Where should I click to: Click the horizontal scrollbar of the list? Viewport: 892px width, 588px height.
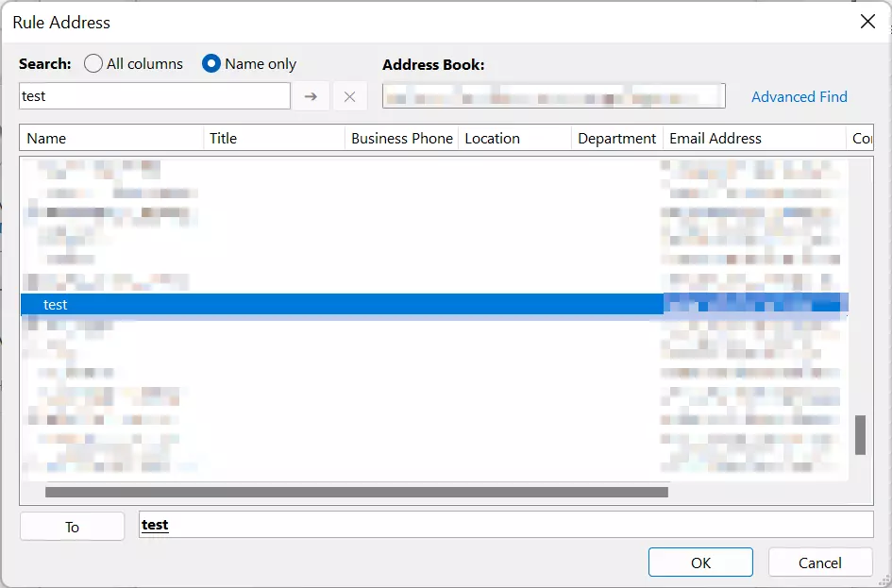click(x=357, y=492)
